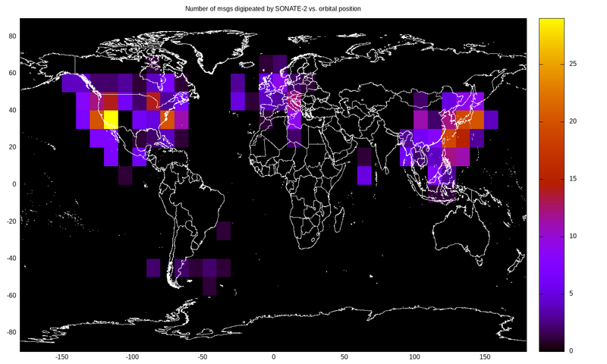Click the plot title about SONATE-2 messages
Screen dimensions: 607x364
pos(273,8)
